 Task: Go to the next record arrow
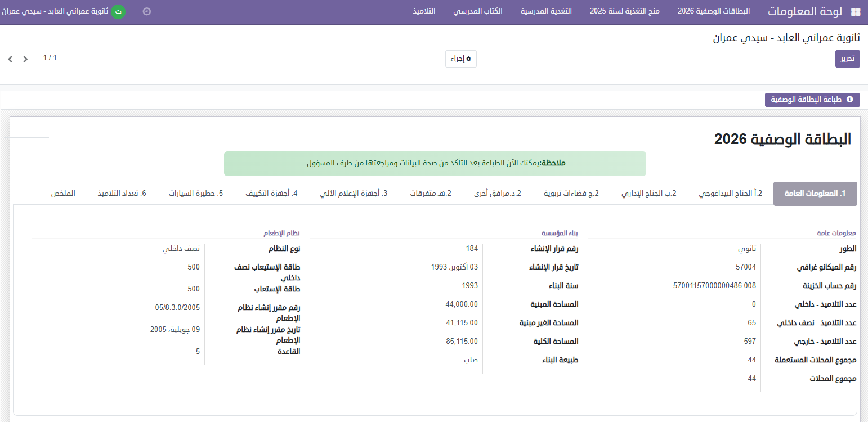point(25,59)
